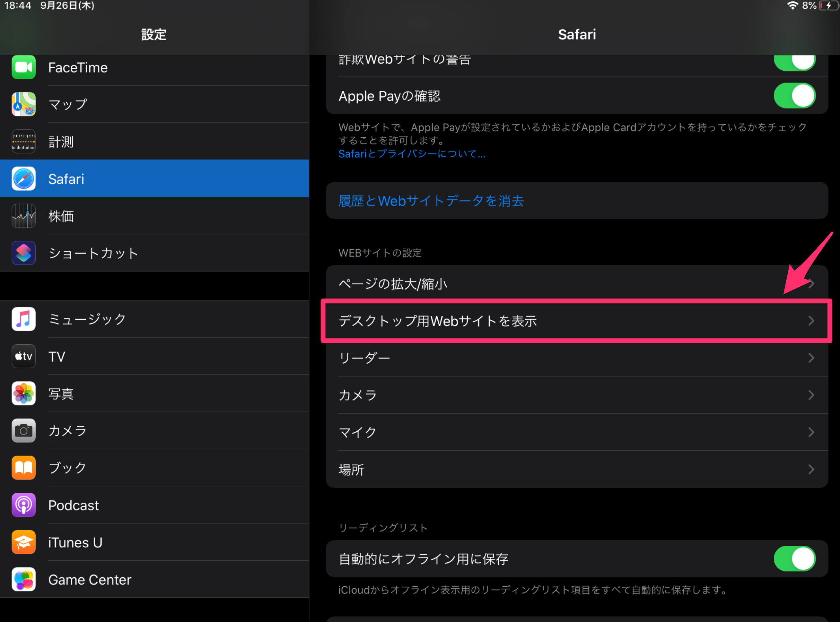Tap the FaceTime app icon
The image size is (840, 622).
point(24,67)
